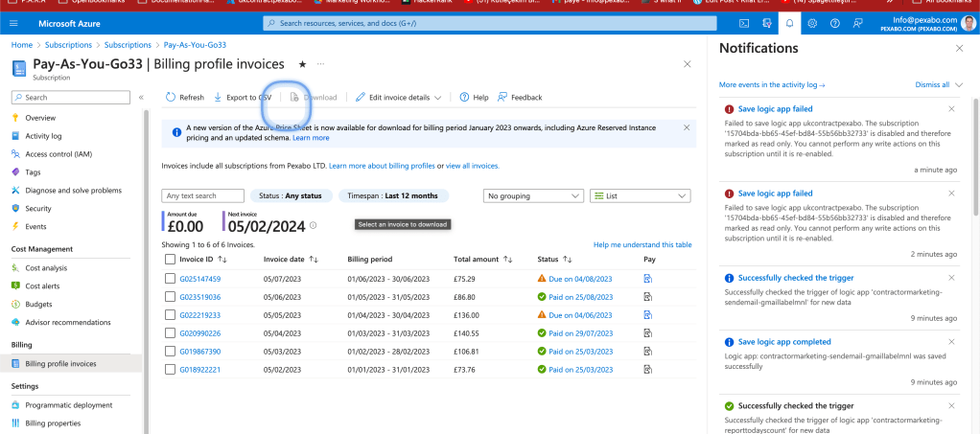The width and height of the screenshot is (980, 434).
Task: Click the pay icon for invoice G020990226
Action: coord(648,332)
